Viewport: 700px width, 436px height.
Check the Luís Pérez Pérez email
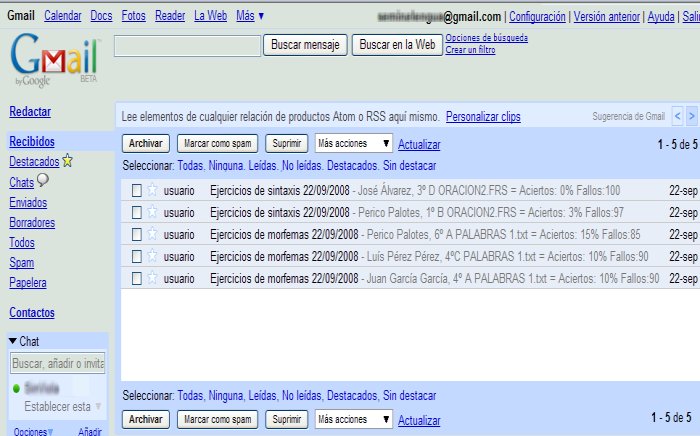(137, 257)
